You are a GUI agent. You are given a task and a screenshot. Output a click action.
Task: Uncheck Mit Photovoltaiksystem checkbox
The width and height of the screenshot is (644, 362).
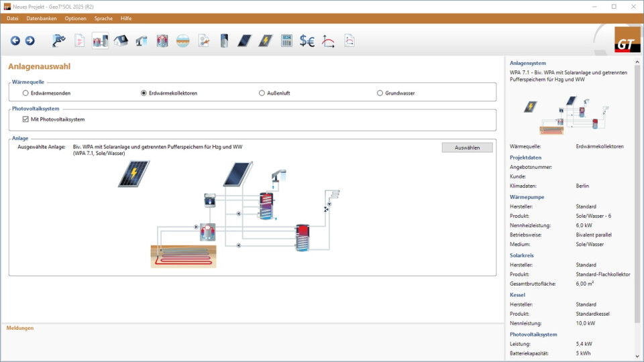(25, 119)
